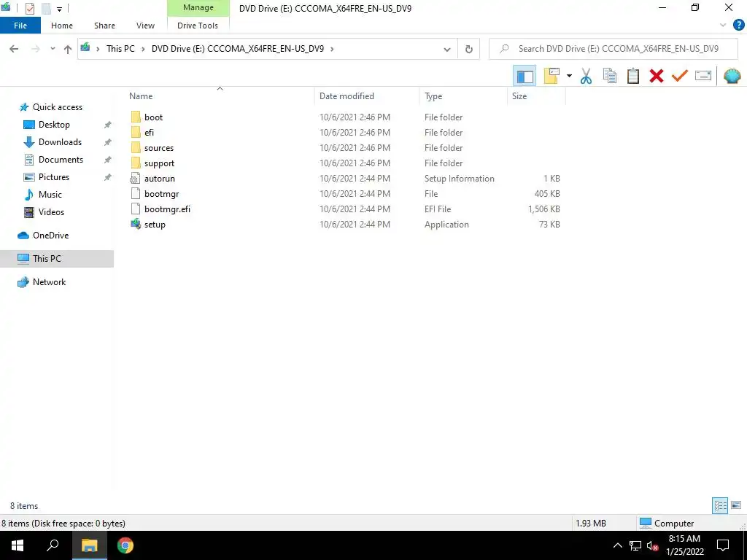Sort by the Type column header
Viewport: 747px width, 560px height.
[x=463, y=96]
